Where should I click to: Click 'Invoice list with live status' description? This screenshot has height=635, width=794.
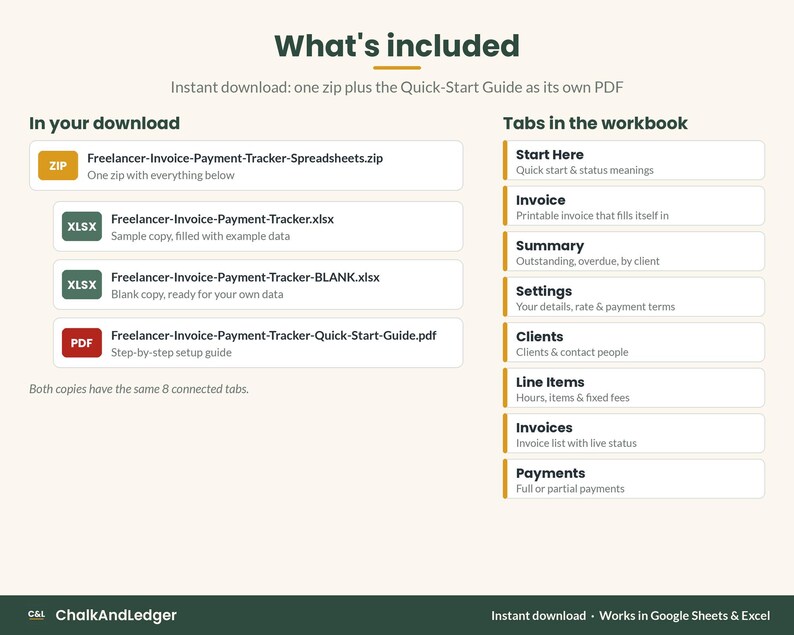pos(576,444)
